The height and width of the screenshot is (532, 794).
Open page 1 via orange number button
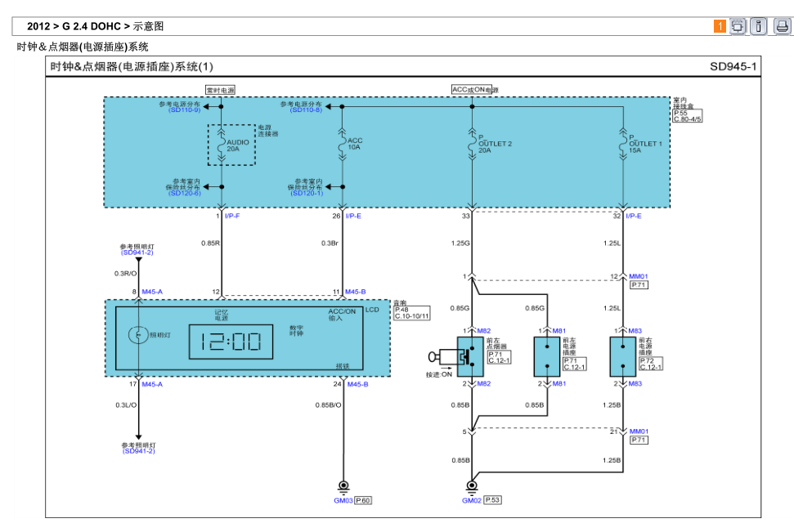[x=720, y=26]
